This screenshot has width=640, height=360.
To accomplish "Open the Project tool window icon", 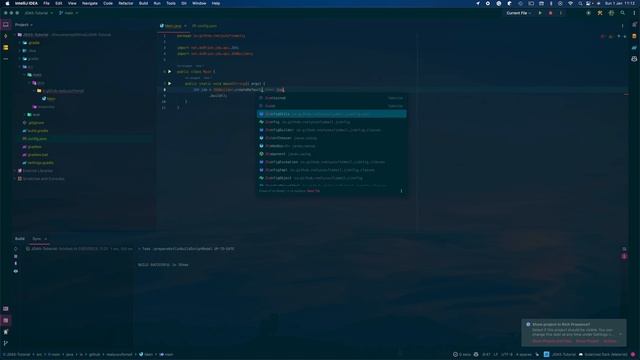I will pyautogui.click(x=6, y=25).
